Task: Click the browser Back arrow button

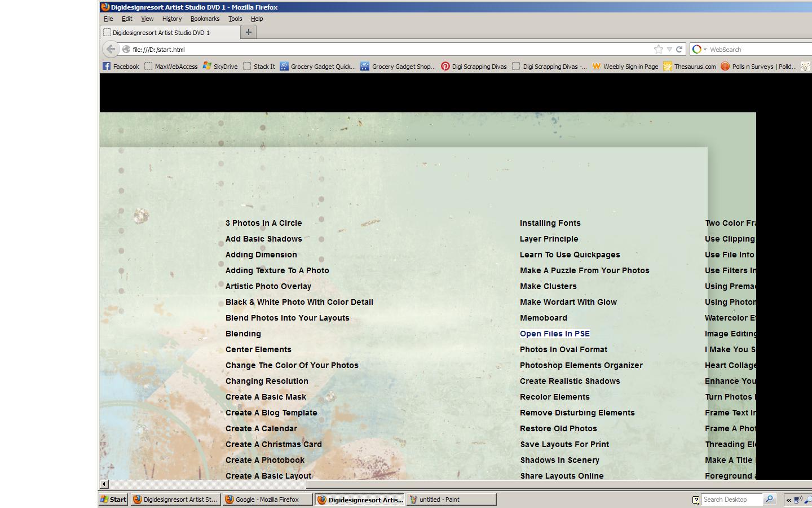Action: pos(111,49)
